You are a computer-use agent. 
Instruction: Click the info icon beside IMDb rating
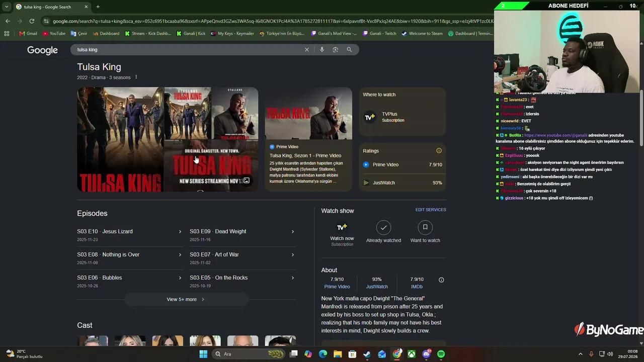pos(441,280)
